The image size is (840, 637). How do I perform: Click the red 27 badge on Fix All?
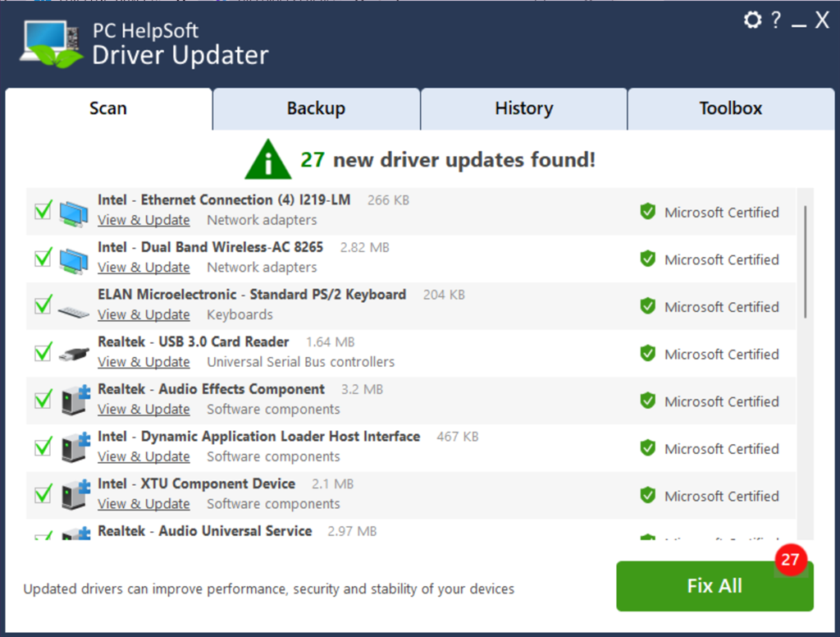tap(790, 560)
